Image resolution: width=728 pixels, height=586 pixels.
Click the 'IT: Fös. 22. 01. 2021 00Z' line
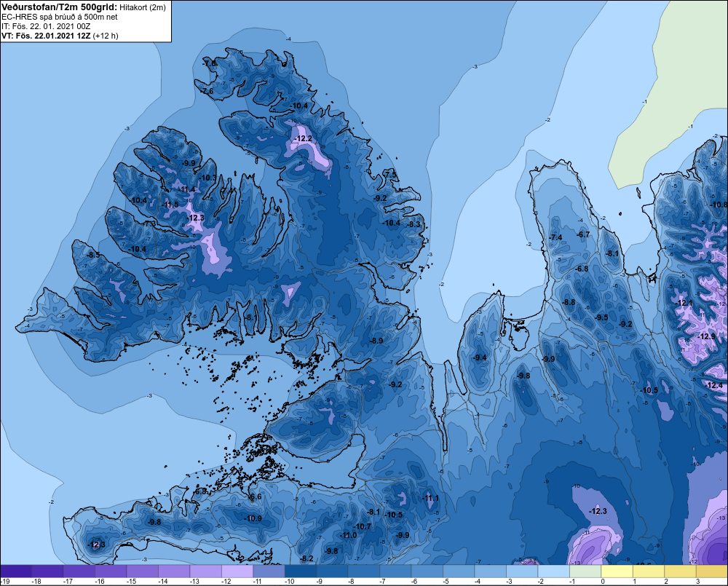46,26
